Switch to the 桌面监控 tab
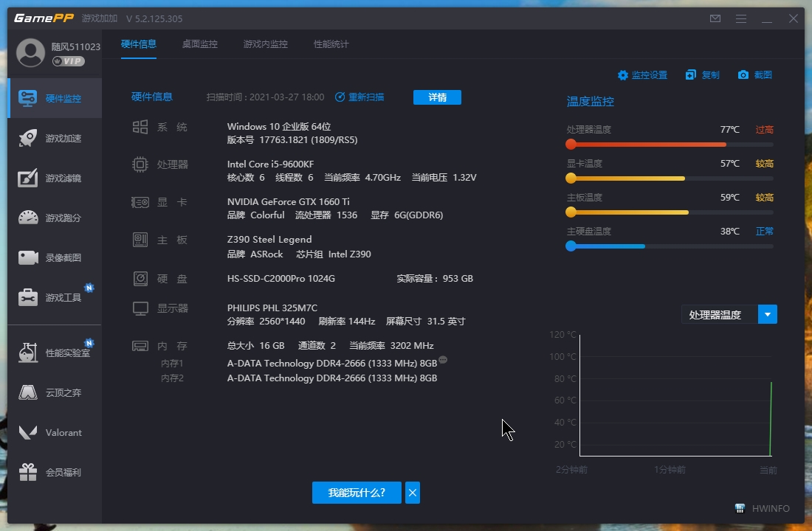Viewport: 812px width, 531px height. (x=200, y=44)
